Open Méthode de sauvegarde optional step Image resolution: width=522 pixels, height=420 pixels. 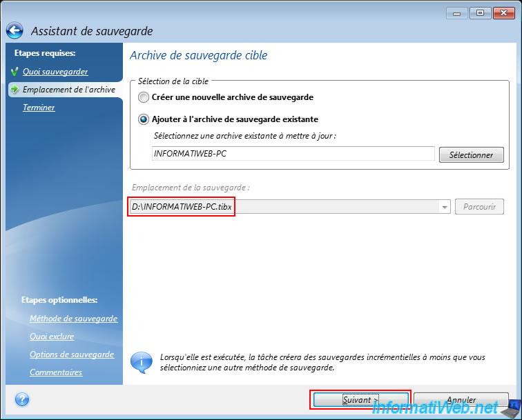(74, 319)
